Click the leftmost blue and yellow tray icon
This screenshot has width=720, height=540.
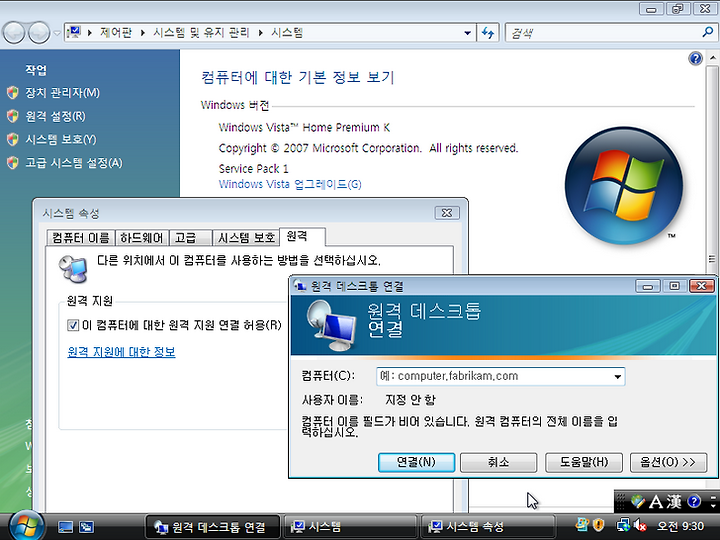click(582, 524)
